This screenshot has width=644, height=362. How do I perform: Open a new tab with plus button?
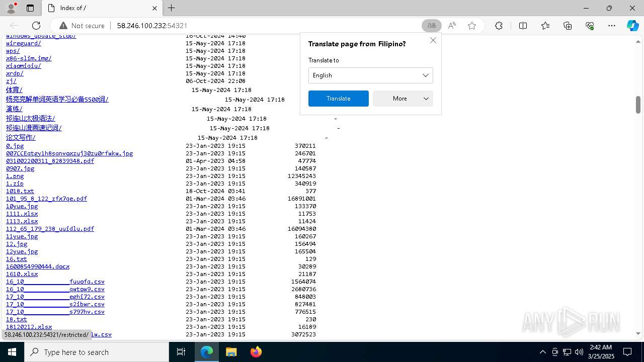coord(171,8)
